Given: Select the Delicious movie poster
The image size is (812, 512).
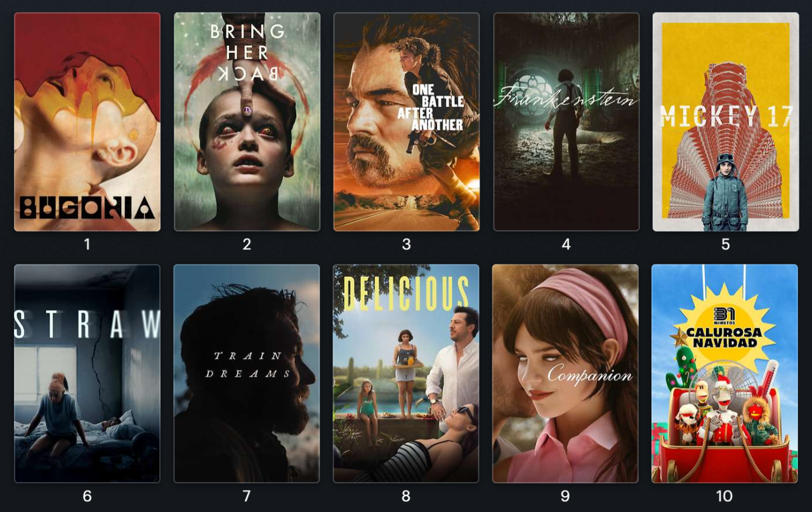Looking at the screenshot, I should coord(406,374).
